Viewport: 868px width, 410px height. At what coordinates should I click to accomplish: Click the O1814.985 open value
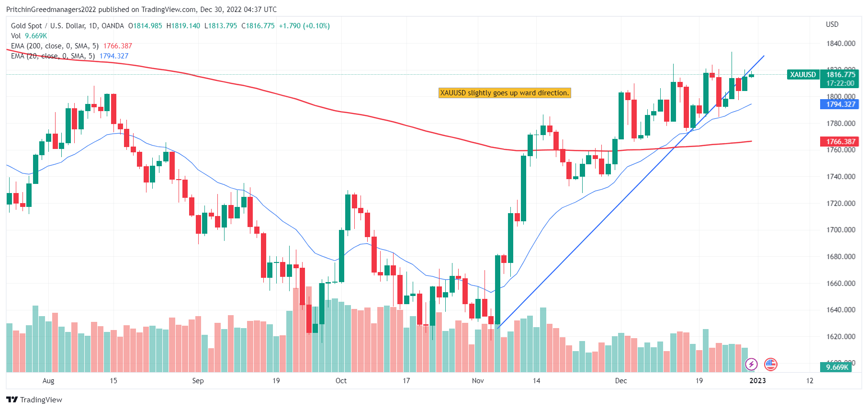[x=145, y=26]
